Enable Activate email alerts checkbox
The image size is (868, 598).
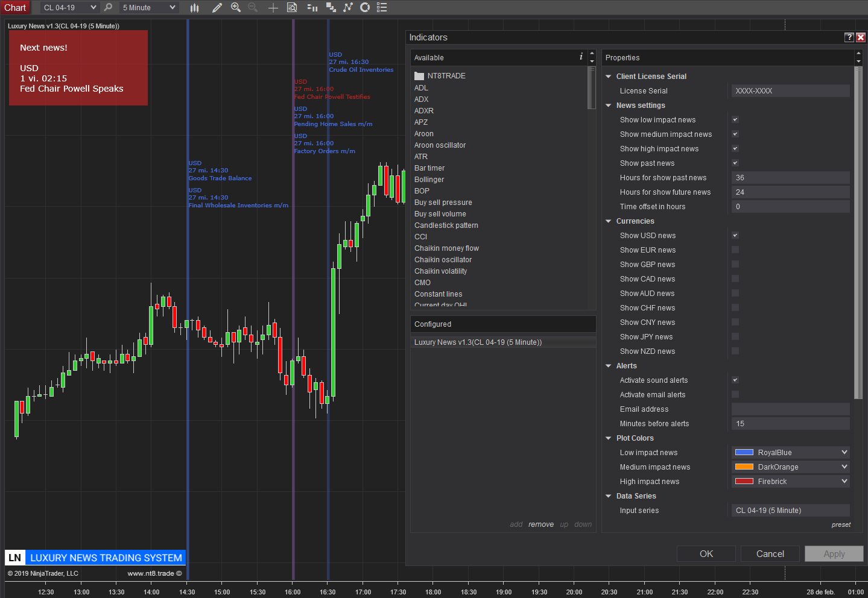pyautogui.click(x=735, y=395)
